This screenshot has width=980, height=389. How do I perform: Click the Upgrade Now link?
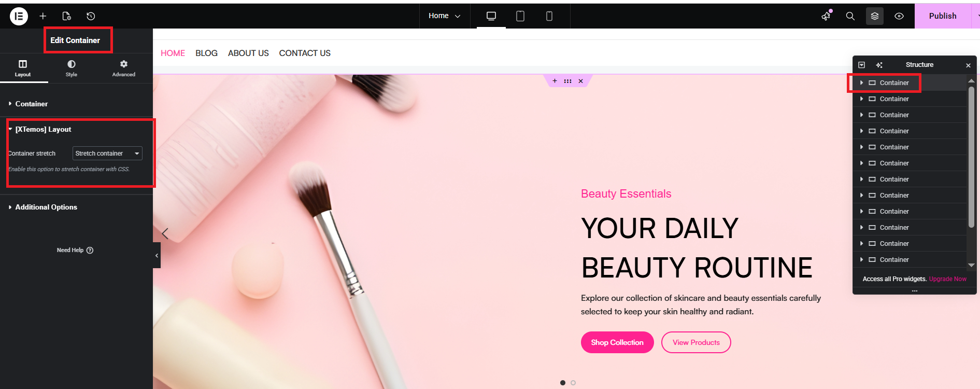(x=947, y=279)
